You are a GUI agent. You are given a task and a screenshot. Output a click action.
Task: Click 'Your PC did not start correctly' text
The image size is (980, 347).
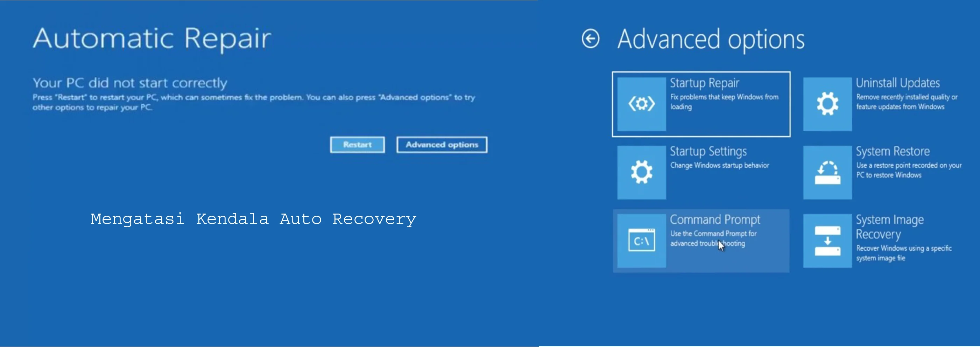(130, 83)
